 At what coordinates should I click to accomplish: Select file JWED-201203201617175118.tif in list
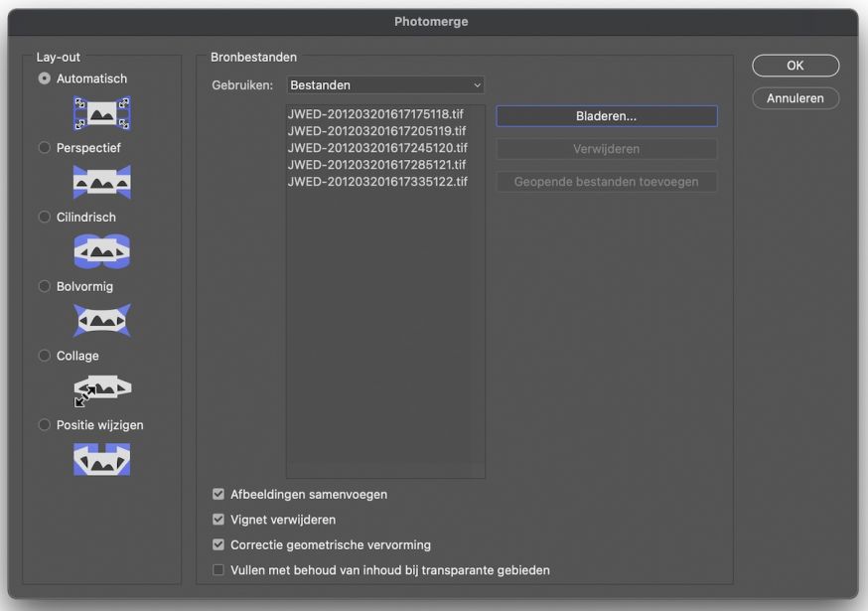(375, 114)
